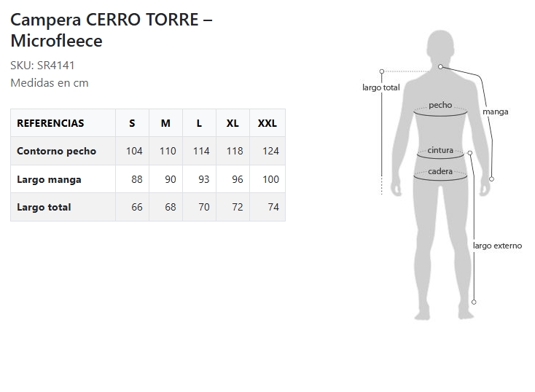Click the 'Largo manga' row label

pyautogui.click(x=49, y=179)
